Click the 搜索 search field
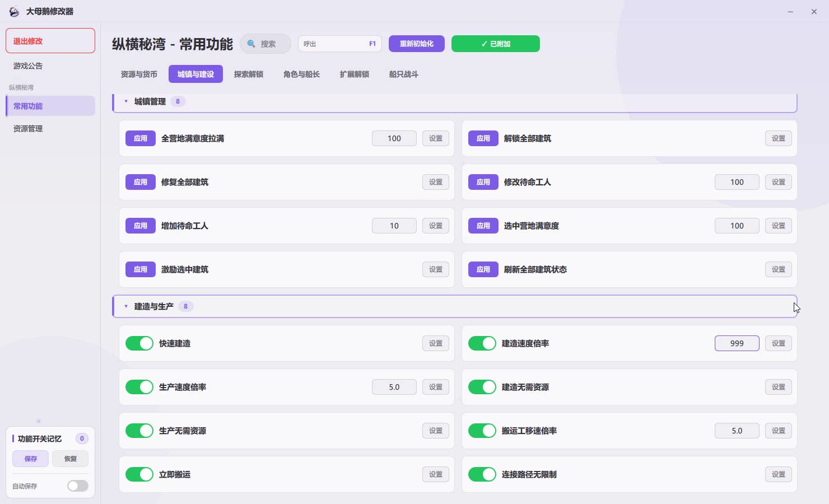The height and width of the screenshot is (504, 829). click(x=266, y=44)
